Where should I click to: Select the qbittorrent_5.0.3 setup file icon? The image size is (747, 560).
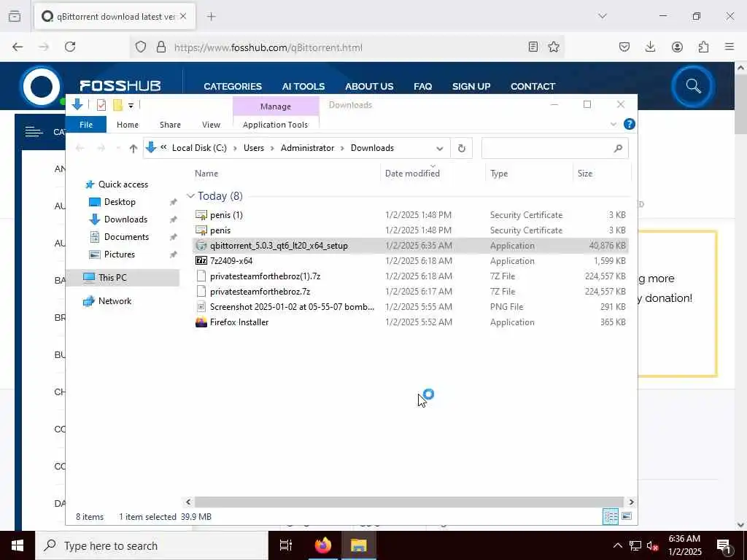[201, 246]
